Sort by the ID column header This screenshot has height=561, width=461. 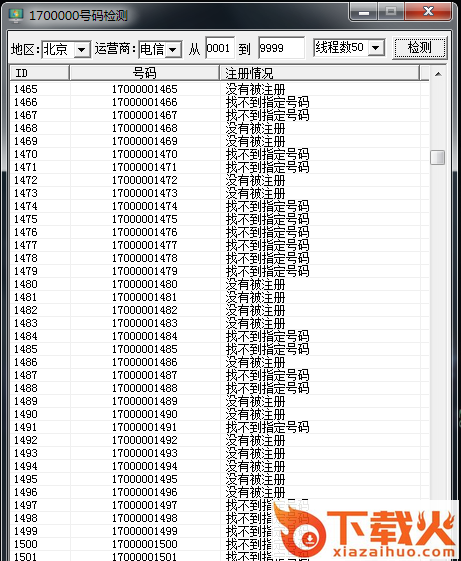tap(39, 73)
